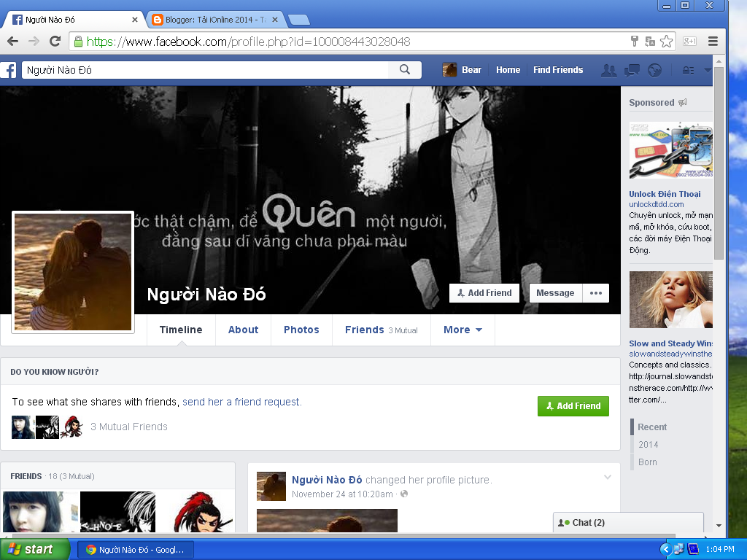Click the third mutual friend avatar (red warrior)
This screenshot has width=747, height=560.
point(71,427)
